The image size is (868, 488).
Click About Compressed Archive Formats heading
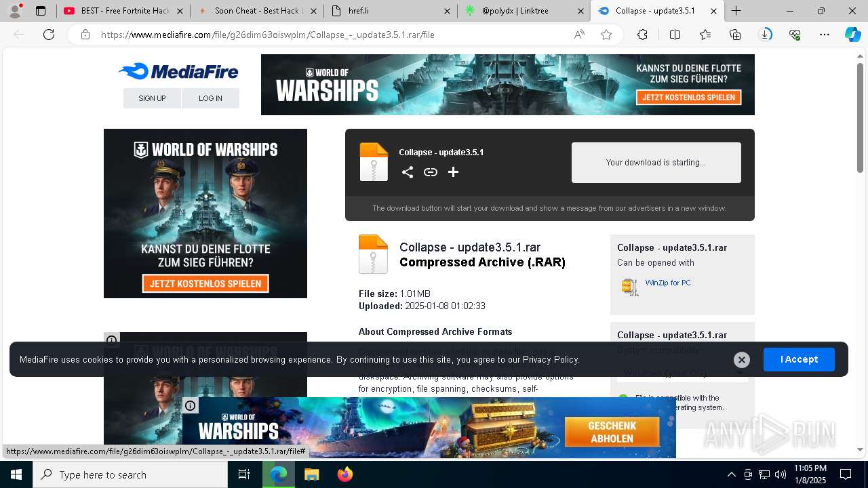435,331
